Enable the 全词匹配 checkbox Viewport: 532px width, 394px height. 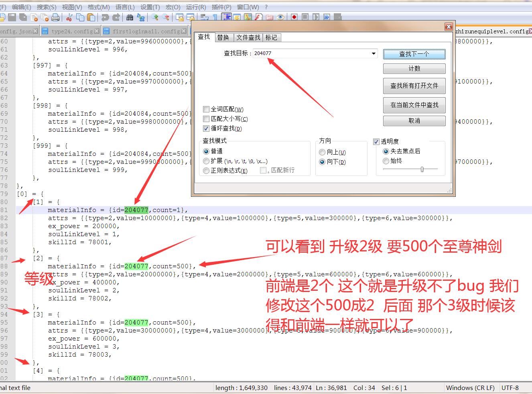(x=206, y=109)
